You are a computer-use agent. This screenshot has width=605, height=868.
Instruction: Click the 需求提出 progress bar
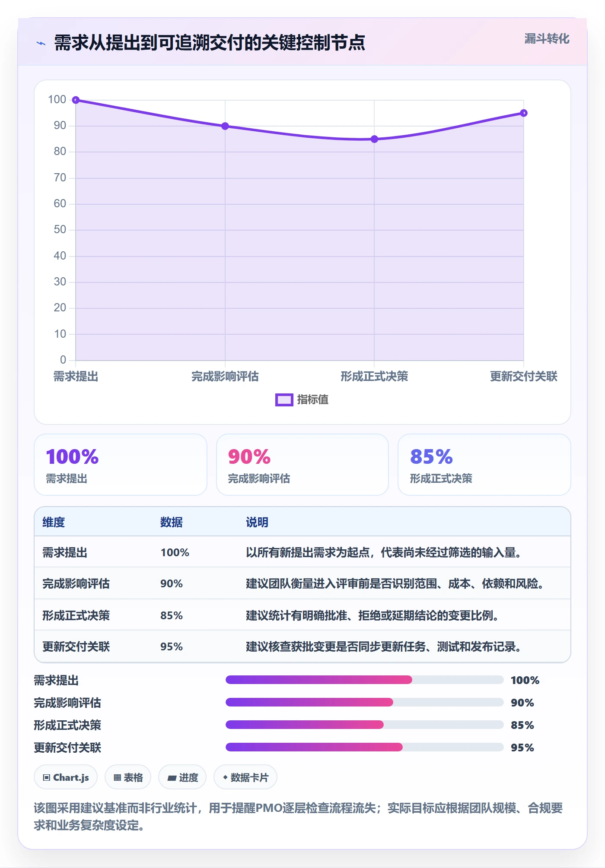pyautogui.click(x=364, y=680)
